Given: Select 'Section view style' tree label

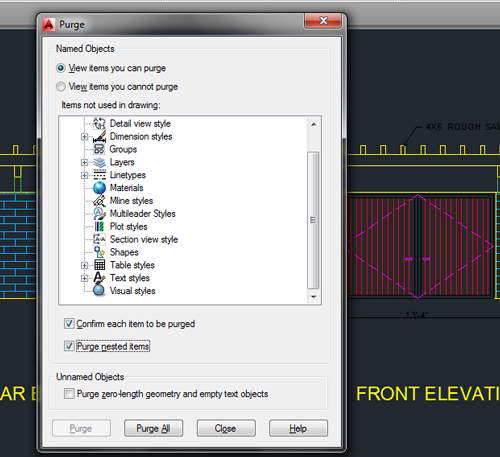Looking at the screenshot, I should click(144, 239).
